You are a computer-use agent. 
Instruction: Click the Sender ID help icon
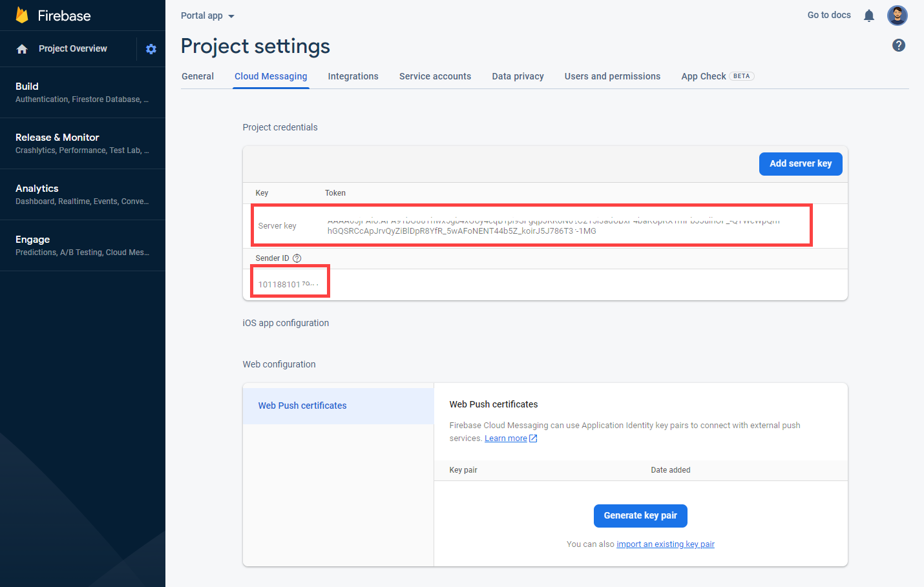point(297,258)
